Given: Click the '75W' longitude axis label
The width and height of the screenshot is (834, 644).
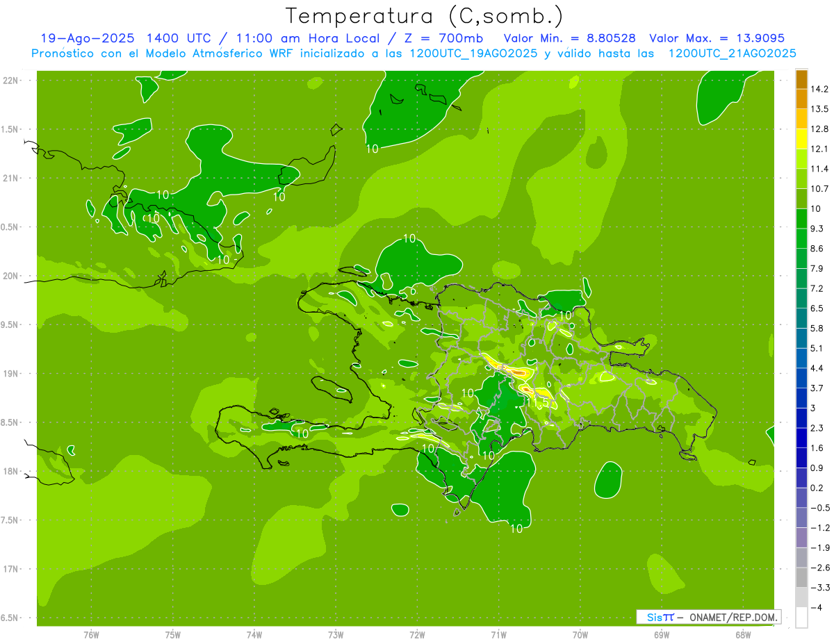Looking at the screenshot, I should pos(173,634).
